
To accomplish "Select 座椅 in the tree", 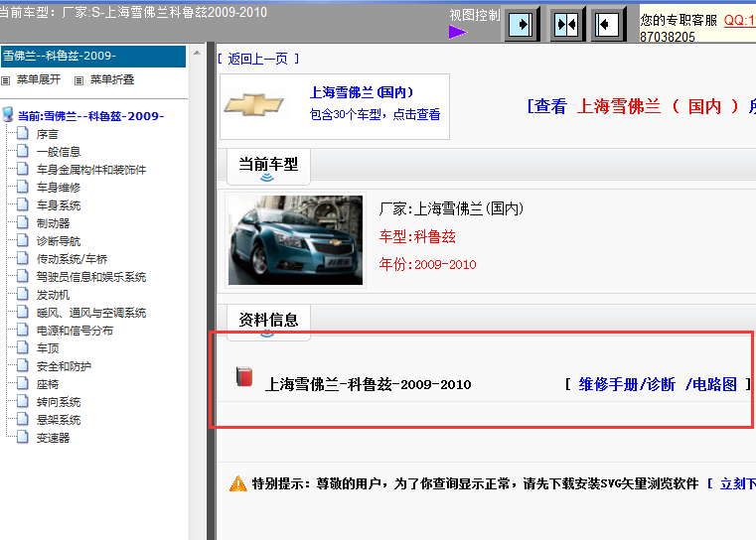I will [48, 384].
